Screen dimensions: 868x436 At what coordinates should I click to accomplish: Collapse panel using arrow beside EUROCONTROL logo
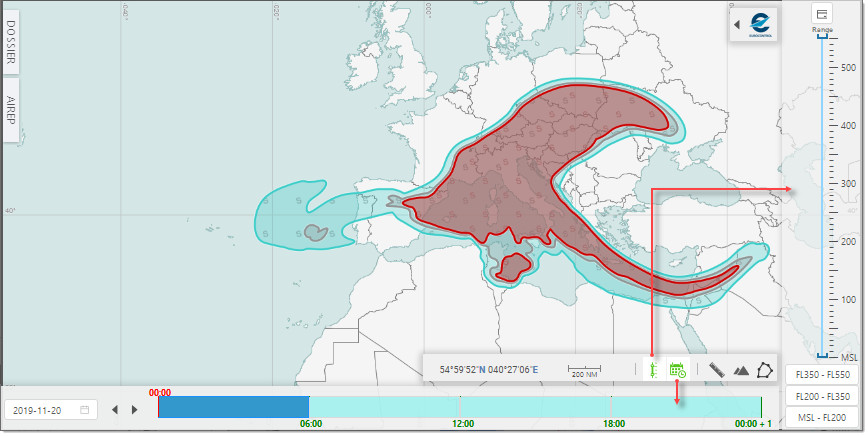pyautogui.click(x=737, y=24)
